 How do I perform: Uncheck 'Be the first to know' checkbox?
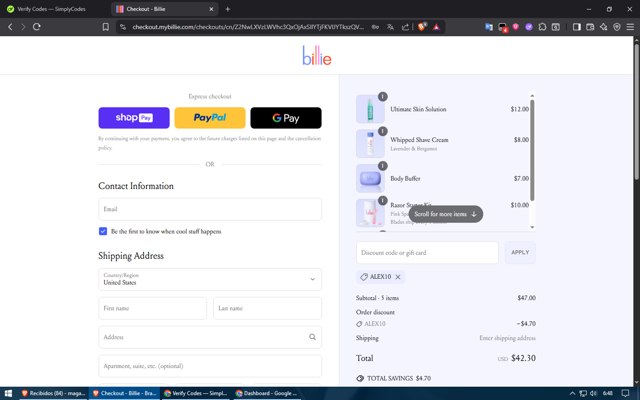pos(103,231)
